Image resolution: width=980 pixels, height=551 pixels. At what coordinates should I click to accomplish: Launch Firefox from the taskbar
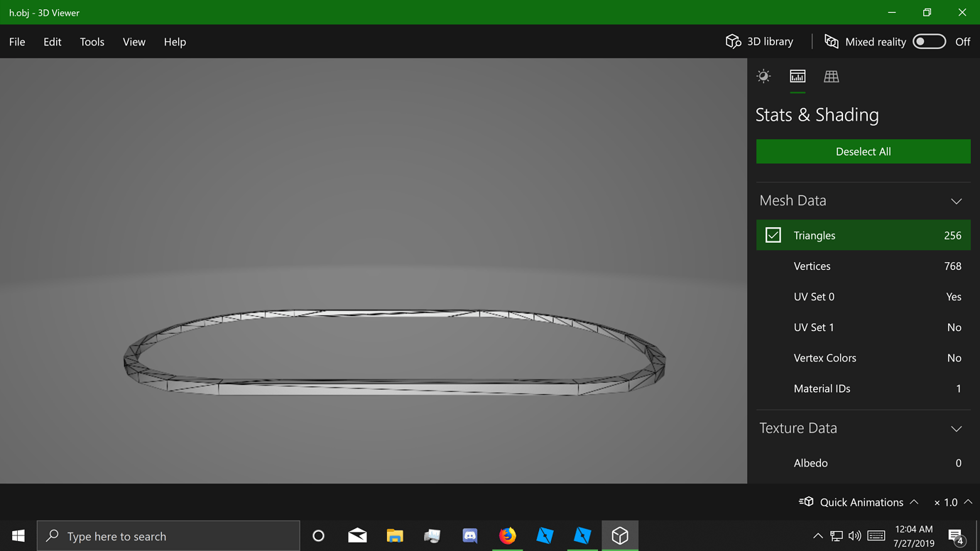tap(507, 535)
